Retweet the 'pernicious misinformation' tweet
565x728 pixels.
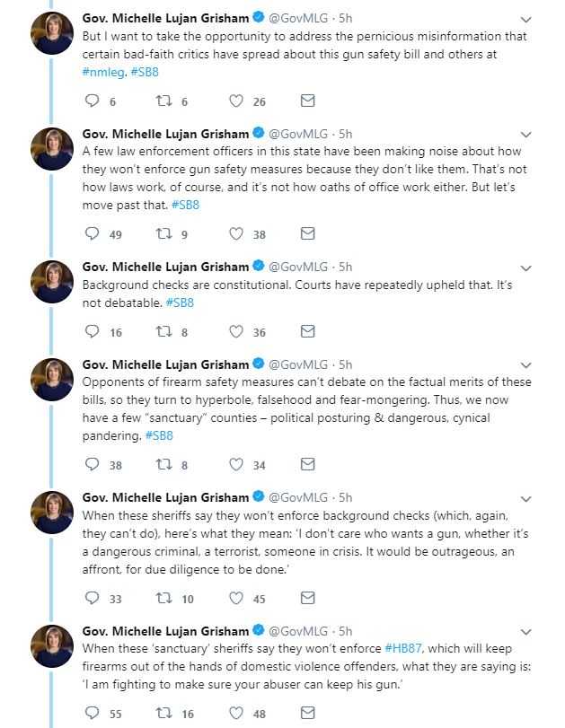pos(163,101)
